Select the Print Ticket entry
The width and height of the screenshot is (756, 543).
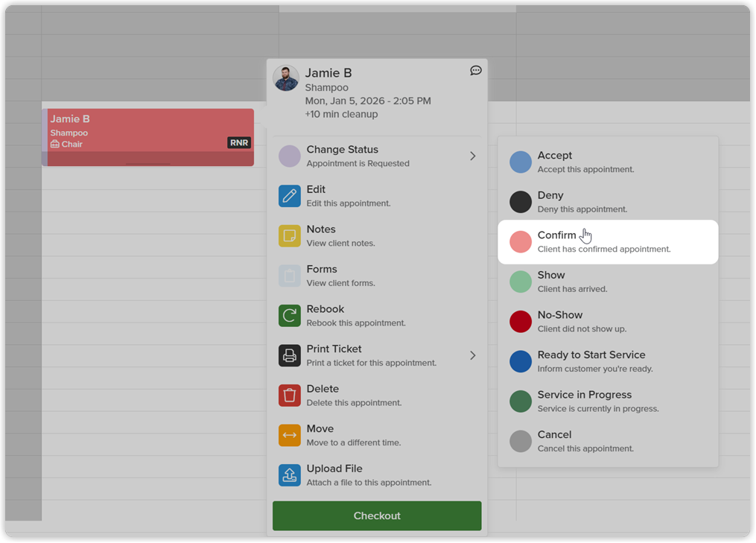coord(377,355)
